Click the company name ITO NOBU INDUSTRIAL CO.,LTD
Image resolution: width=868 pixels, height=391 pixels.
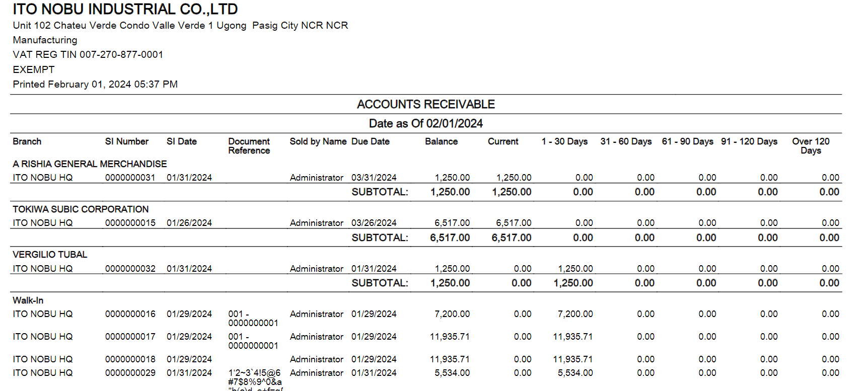pos(125,9)
